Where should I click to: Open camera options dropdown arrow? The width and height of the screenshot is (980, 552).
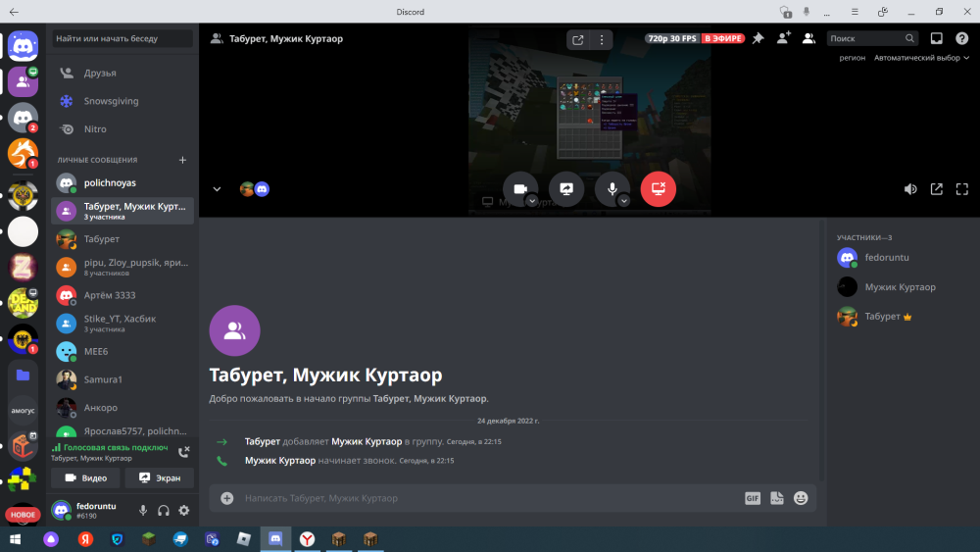(x=532, y=201)
